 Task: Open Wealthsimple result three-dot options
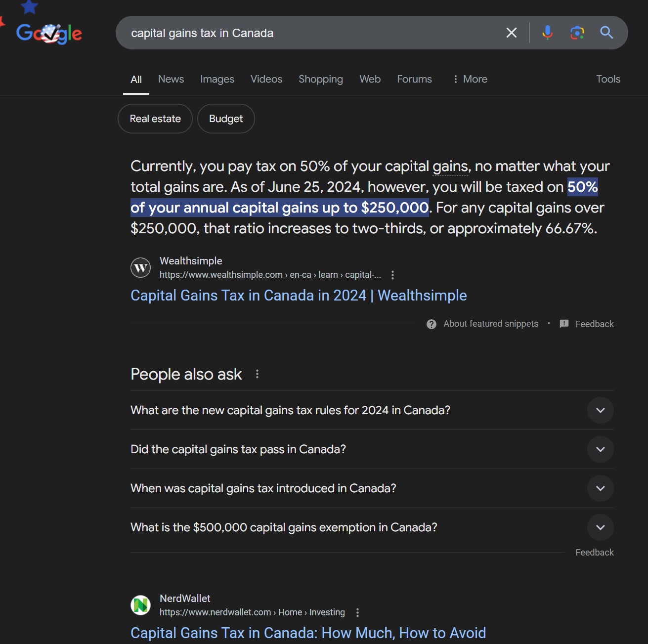tap(392, 275)
